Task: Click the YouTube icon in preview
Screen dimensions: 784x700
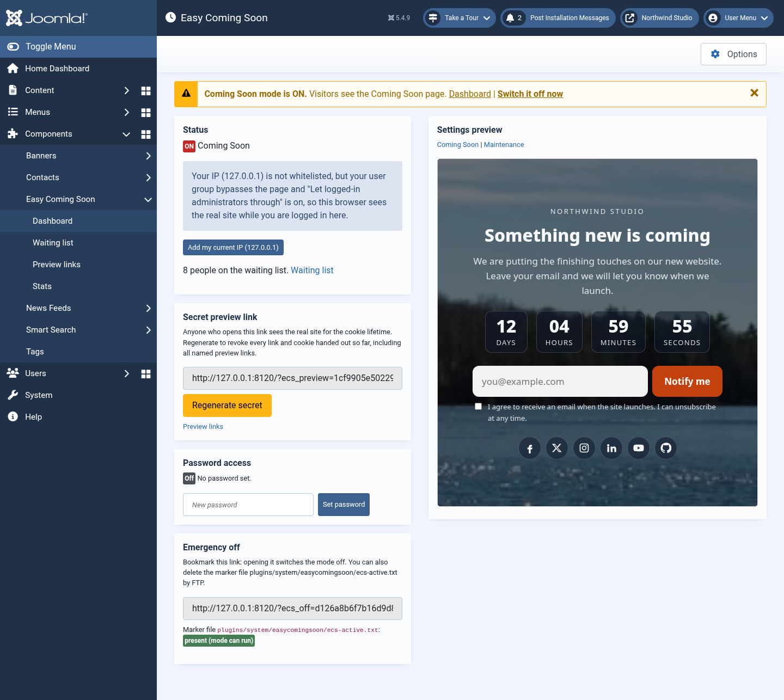Action: (639, 448)
